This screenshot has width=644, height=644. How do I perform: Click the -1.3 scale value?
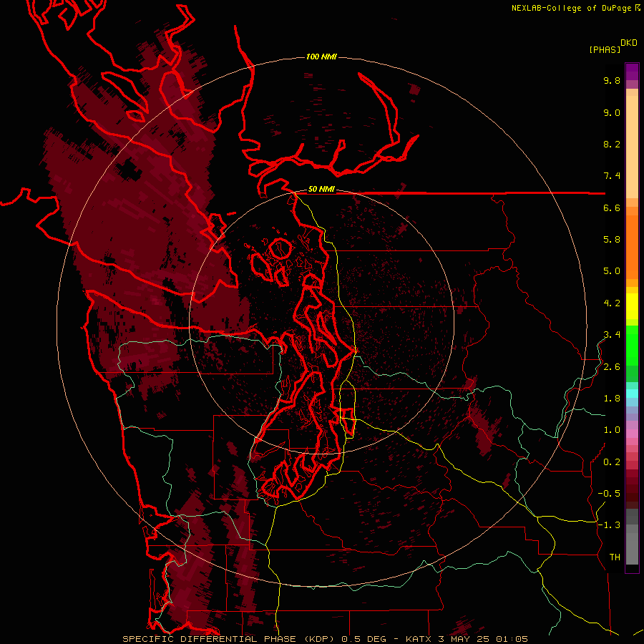[609, 525]
